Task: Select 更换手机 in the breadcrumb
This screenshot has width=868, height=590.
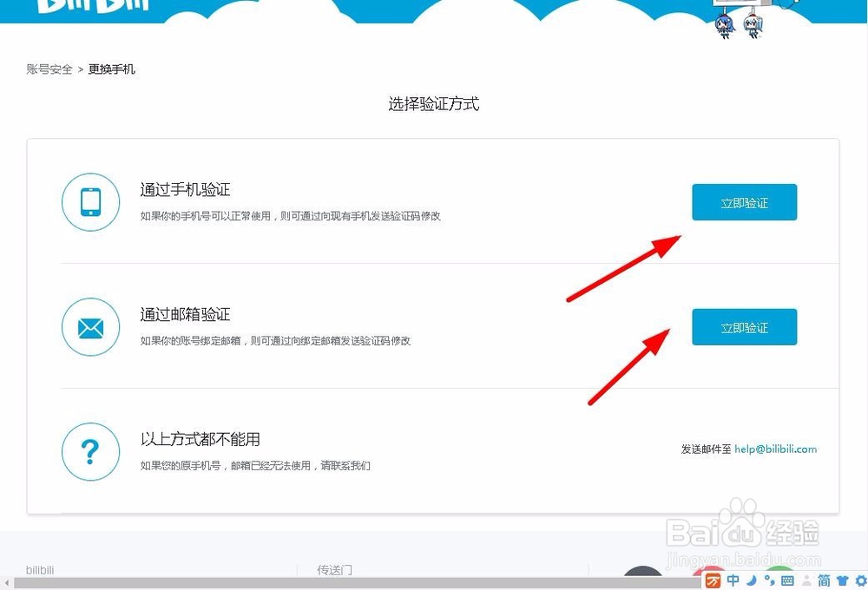Action: tap(111, 69)
